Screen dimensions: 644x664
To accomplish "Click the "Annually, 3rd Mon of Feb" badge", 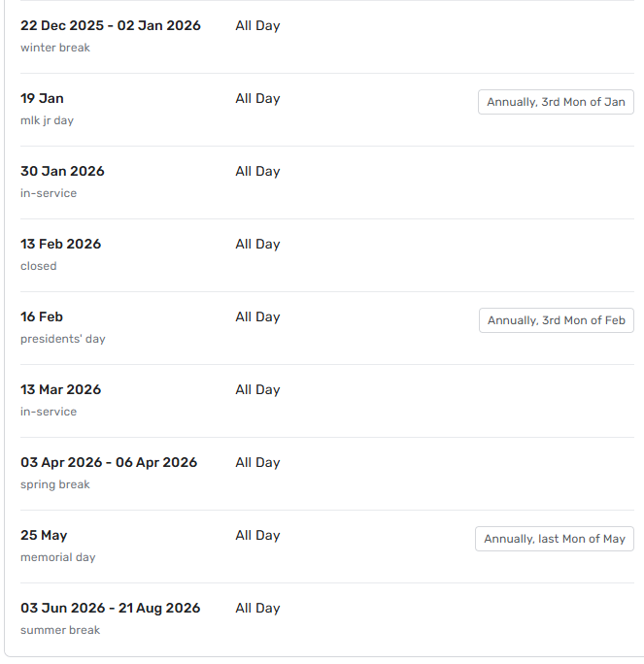I will pyautogui.click(x=556, y=320).
